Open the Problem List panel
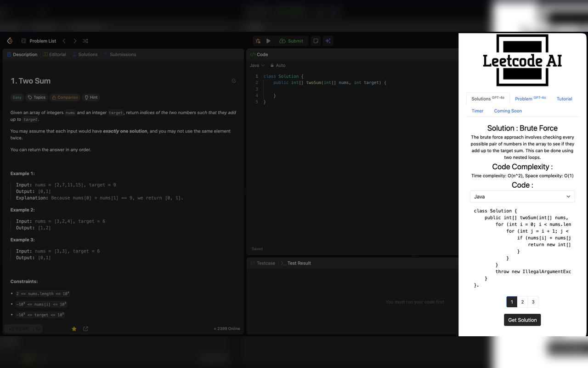Image resolution: width=588 pixels, height=368 pixels. (x=39, y=41)
